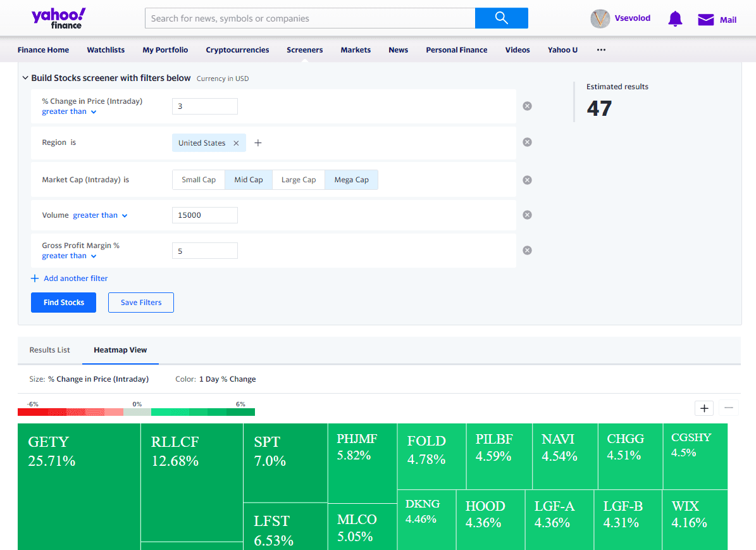Click HOOD heatmap tile
Image resolution: width=756 pixels, height=550 pixels.
[490, 520]
